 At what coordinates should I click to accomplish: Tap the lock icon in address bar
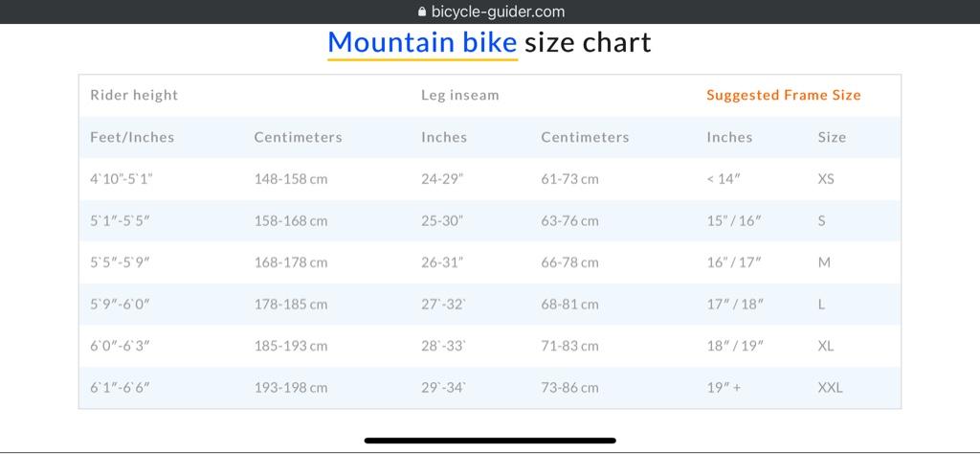click(x=421, y=11)
